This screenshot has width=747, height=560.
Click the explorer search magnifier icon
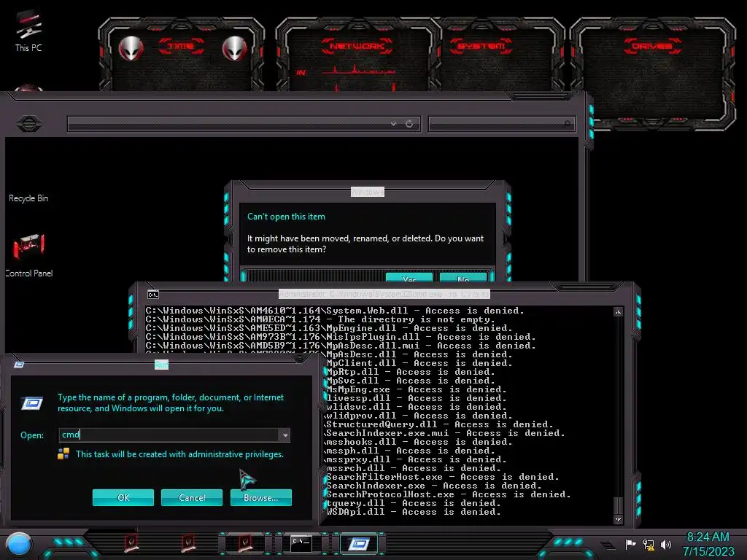click(567, 124)
